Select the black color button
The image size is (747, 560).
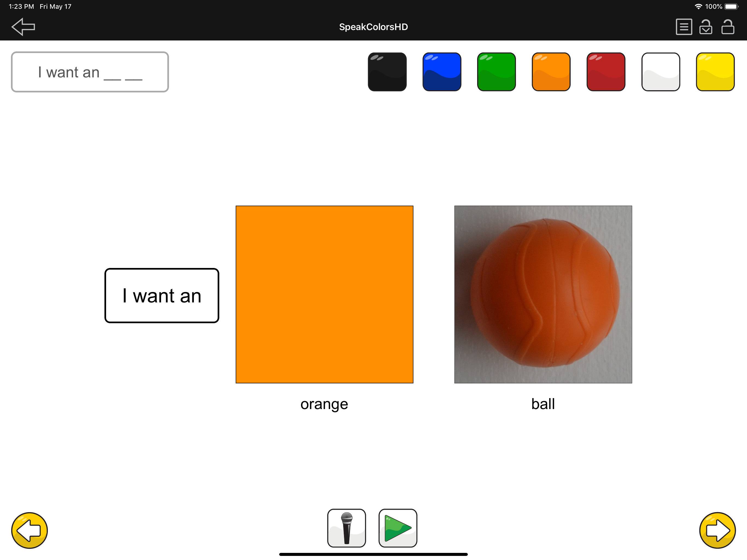tap(387, 72)
